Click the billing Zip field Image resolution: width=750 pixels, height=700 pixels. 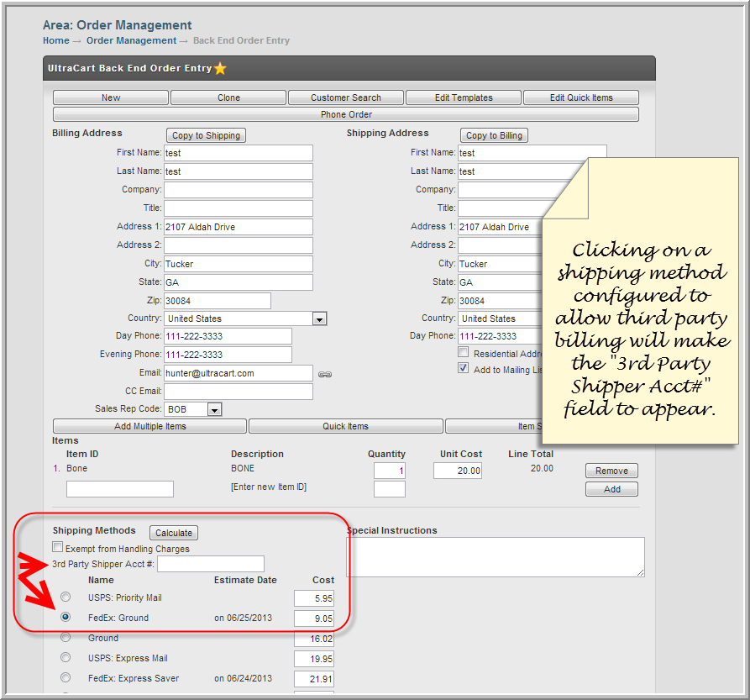[x=218, y=301]
